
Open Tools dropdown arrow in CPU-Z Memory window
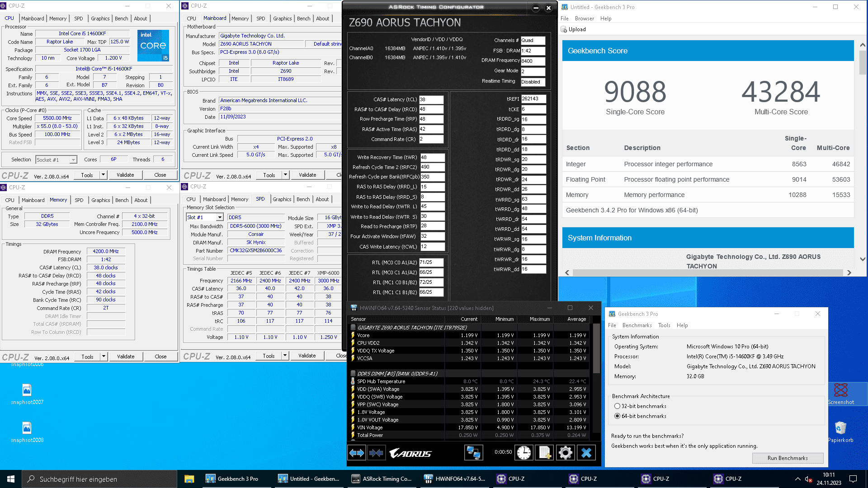(104, 357)
